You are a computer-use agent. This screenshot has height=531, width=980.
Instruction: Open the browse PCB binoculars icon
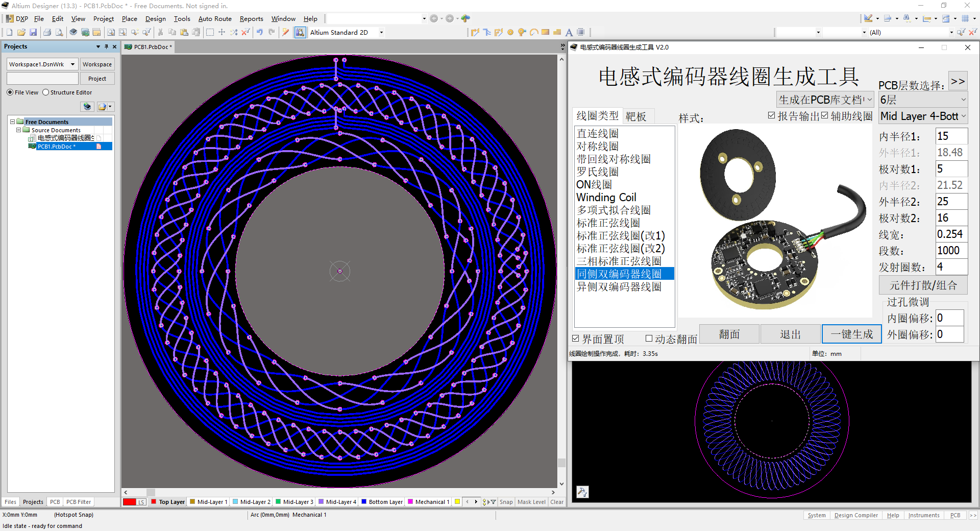point(300,32)
